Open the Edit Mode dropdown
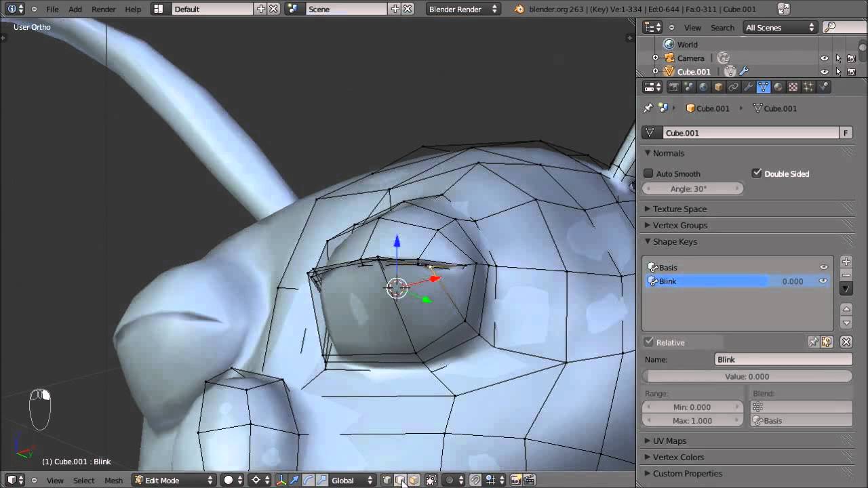Viewport: 868px width, 488px height. click(174, 480)
